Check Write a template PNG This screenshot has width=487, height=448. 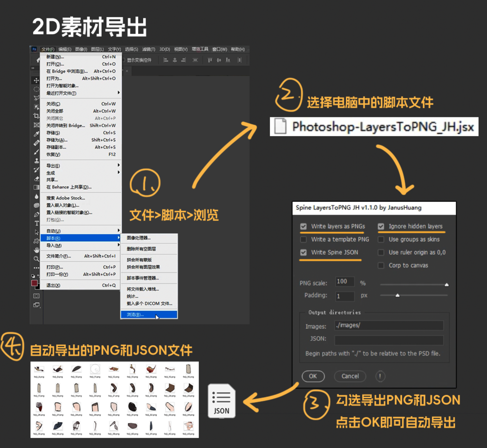click(303, 239)
